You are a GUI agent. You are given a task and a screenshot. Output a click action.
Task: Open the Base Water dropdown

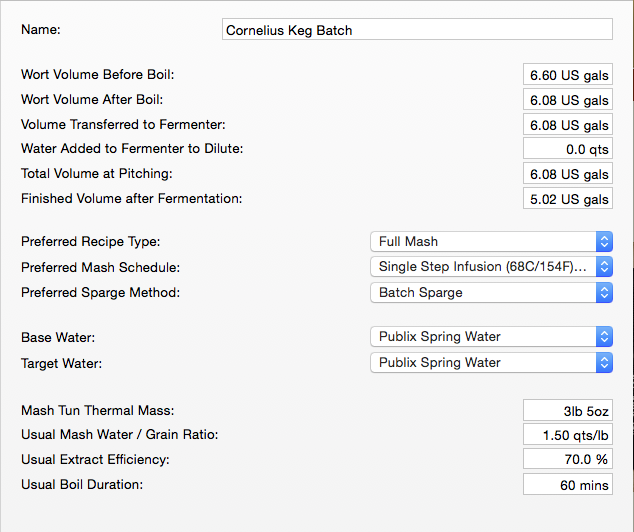pyautogui.click(x=491, y=337)
